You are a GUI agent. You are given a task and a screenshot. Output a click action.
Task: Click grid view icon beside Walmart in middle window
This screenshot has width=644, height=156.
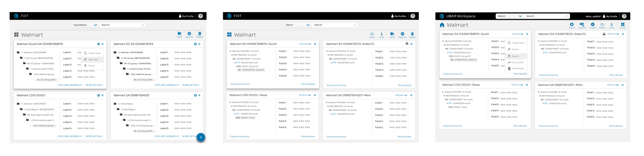tap(229, 35)
